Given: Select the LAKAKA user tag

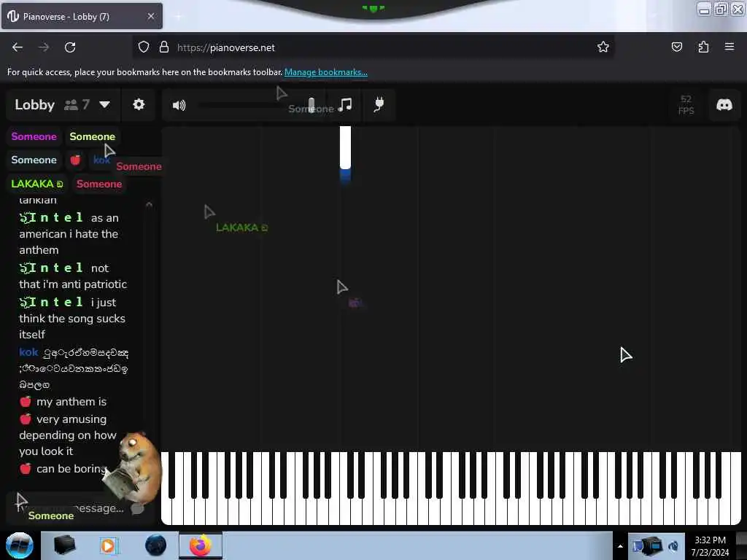Looking at the screenshot, I should point(37,184).
